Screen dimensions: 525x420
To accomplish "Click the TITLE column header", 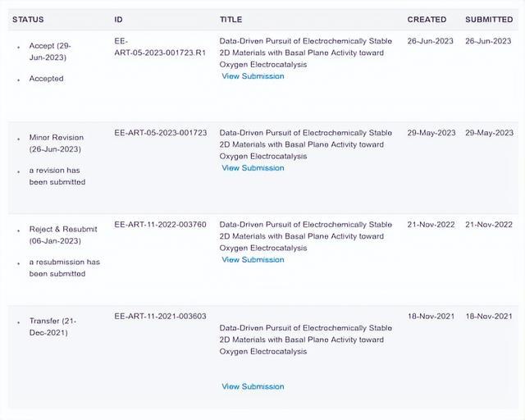I will (231, 20).
